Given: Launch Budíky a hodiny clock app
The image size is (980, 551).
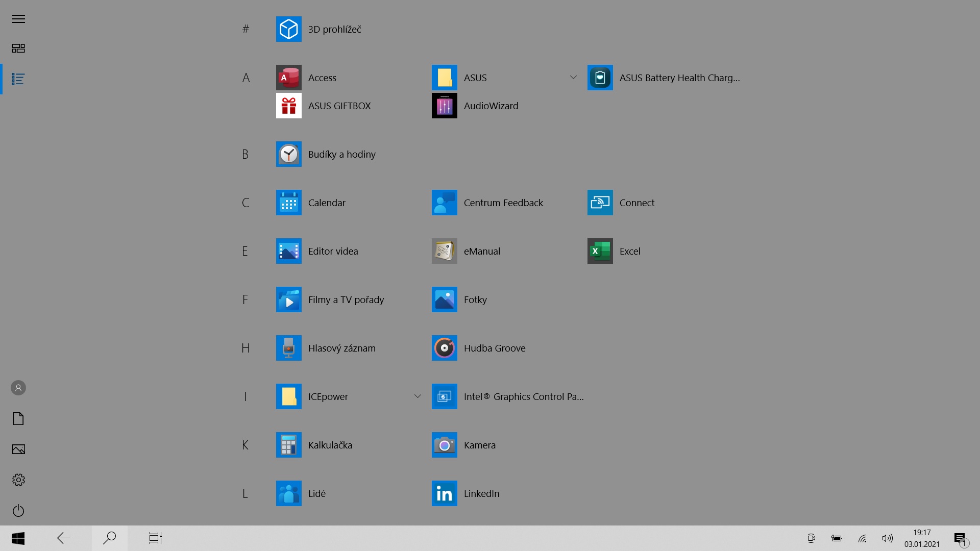Looking at the screenshot, I should tap(288, 154).
